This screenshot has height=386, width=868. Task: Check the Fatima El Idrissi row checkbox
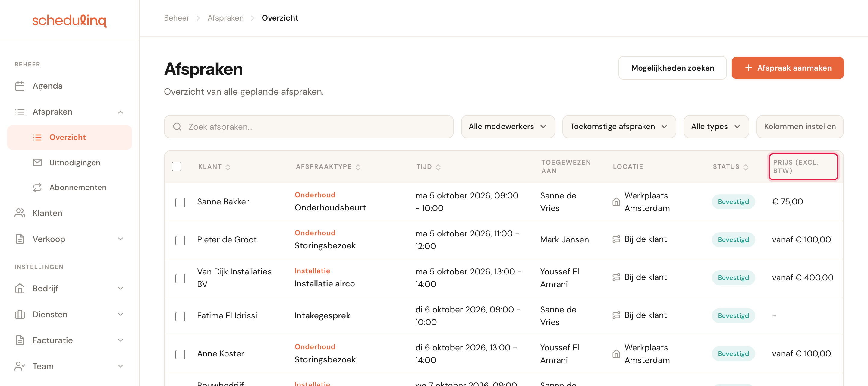coord(180,317)
